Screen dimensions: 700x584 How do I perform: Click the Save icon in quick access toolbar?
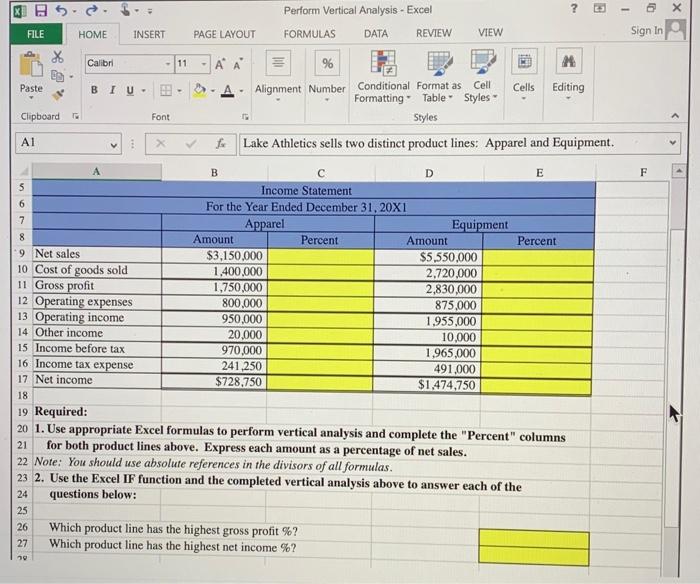click(41, 10)
